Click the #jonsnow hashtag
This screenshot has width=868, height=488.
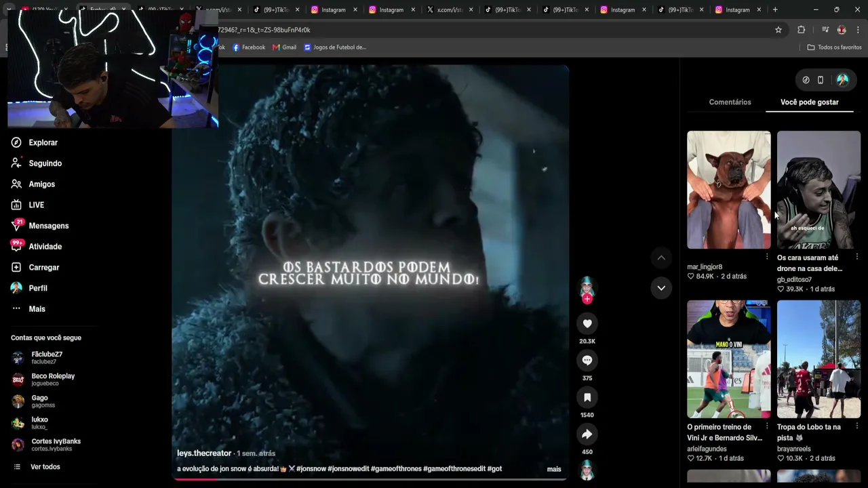point(311,469)
